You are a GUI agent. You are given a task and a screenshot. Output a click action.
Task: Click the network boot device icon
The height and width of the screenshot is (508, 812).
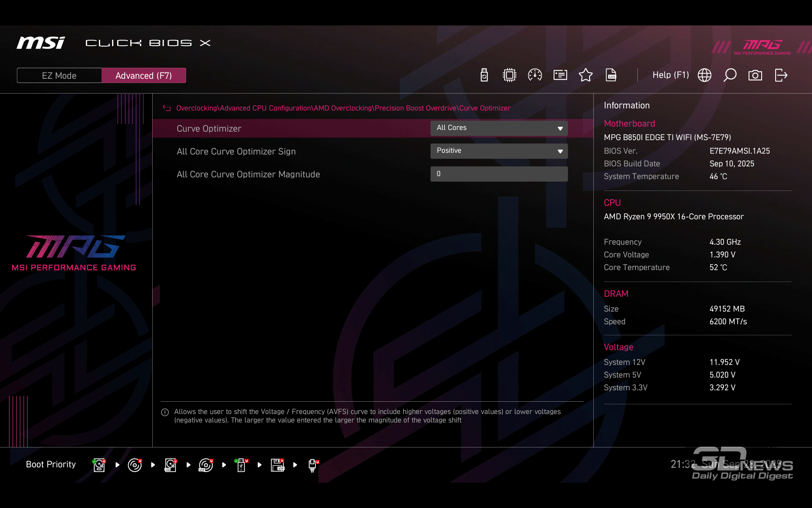[313, 465]
